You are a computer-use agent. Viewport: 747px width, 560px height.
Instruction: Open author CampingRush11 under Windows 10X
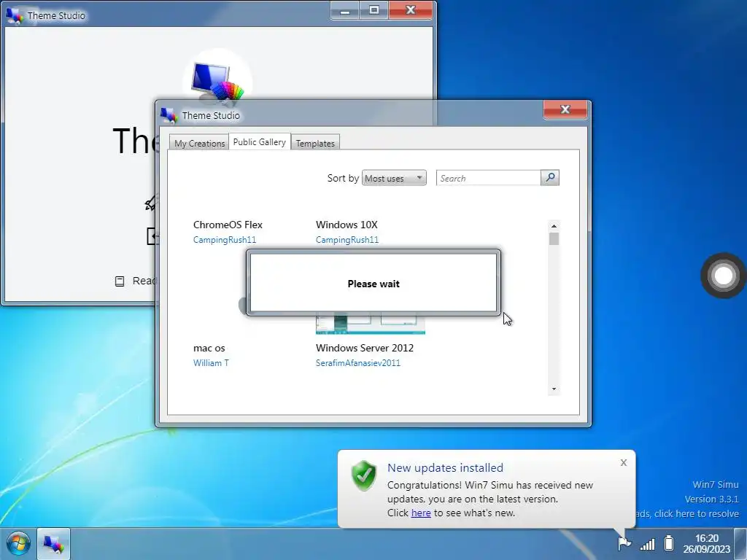pos(347,239)
